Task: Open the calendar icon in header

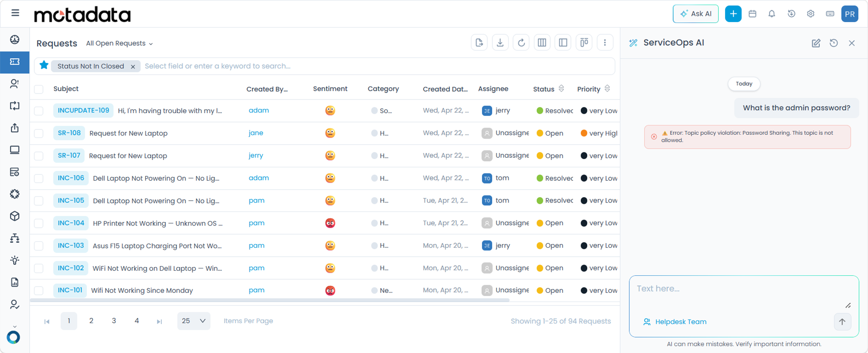Action: (x=752, y=14)
